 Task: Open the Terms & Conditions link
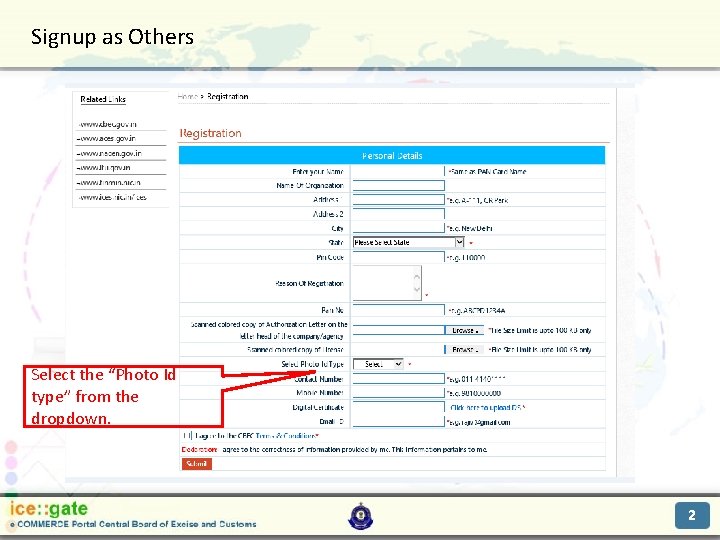pyautogui.click(x=286, y=435)
